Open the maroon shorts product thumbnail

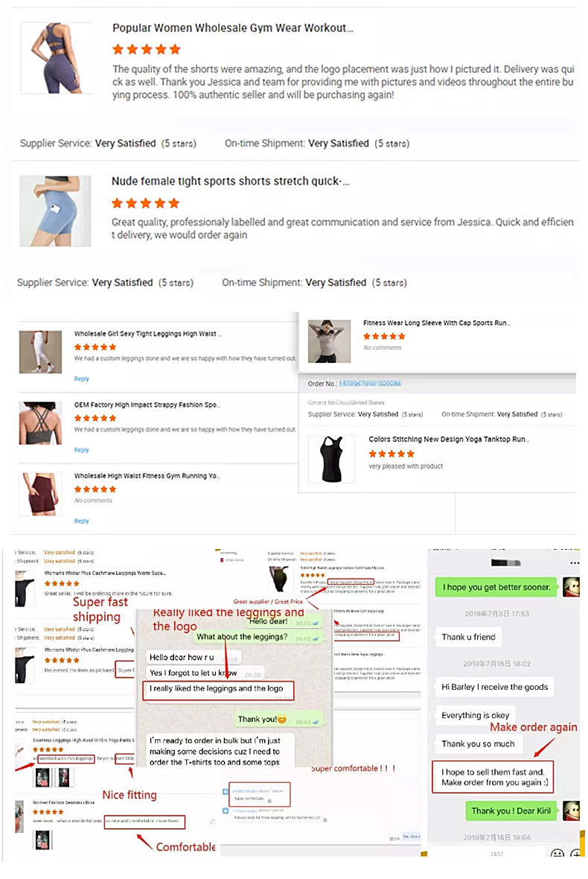[39, 494]
